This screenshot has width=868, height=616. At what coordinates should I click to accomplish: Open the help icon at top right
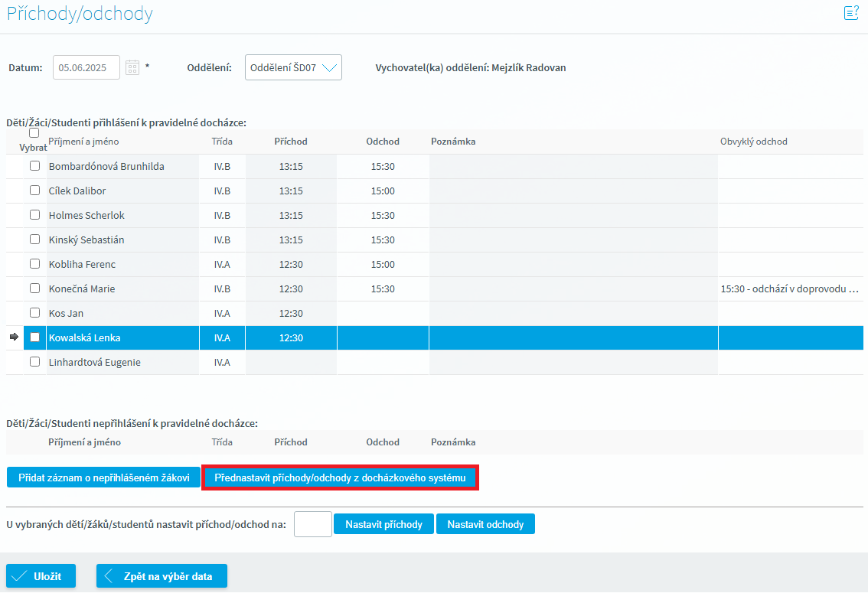pos(851,13)
